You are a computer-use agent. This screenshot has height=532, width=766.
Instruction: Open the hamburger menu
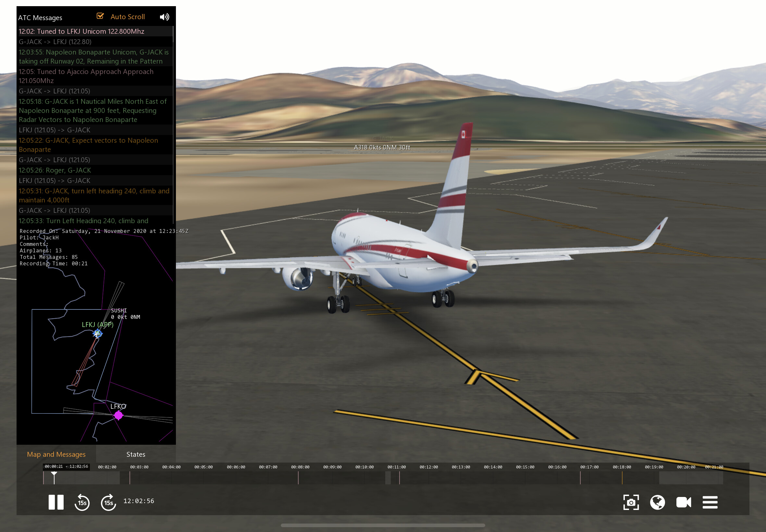(710, 502)
